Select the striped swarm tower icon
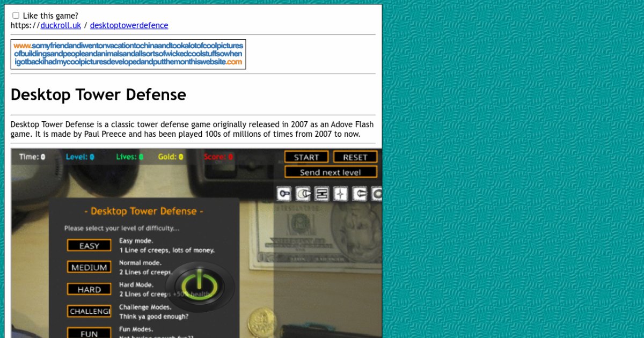Viewport: 644px width, 338px height. point(321,194)
